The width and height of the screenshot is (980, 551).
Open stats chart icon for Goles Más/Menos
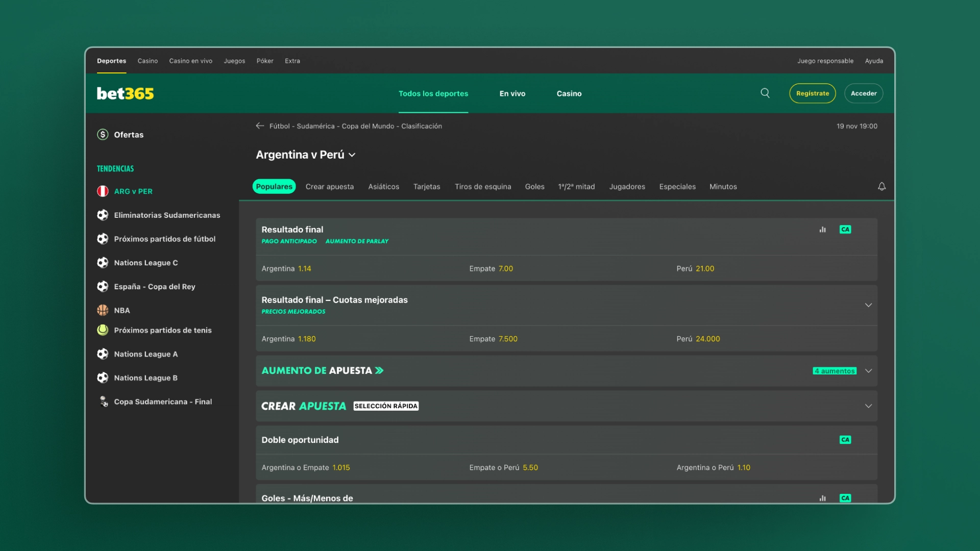(x=822, y=498)
